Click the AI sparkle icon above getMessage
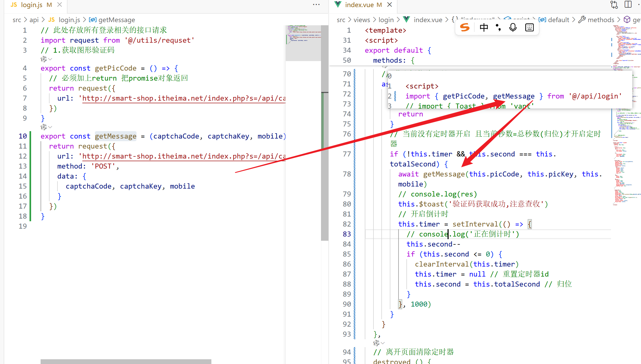The height and width of the screenshot is (364, 641). pyautogui.click(x=43, y=127)
